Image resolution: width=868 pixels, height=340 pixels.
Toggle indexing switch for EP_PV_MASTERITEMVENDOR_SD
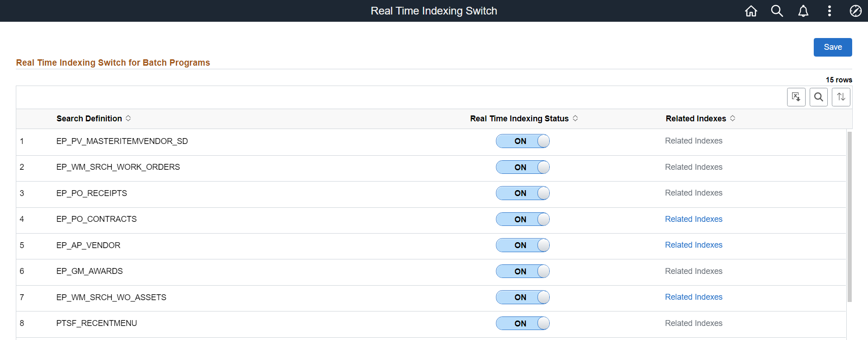(523, 141)
